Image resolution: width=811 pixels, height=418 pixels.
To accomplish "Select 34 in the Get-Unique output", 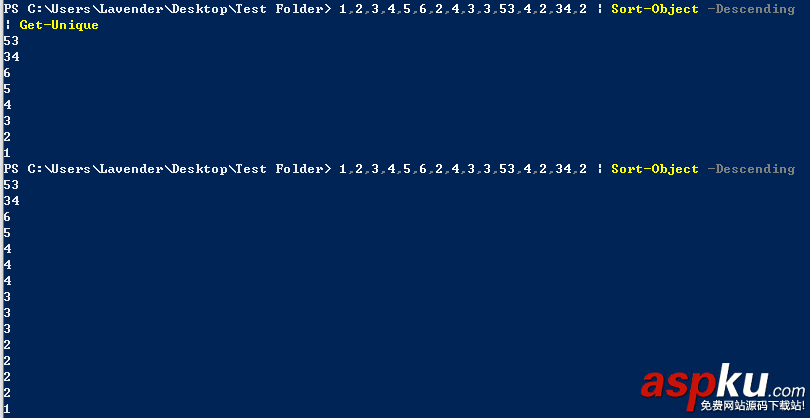I will click(x=11, y=57).
